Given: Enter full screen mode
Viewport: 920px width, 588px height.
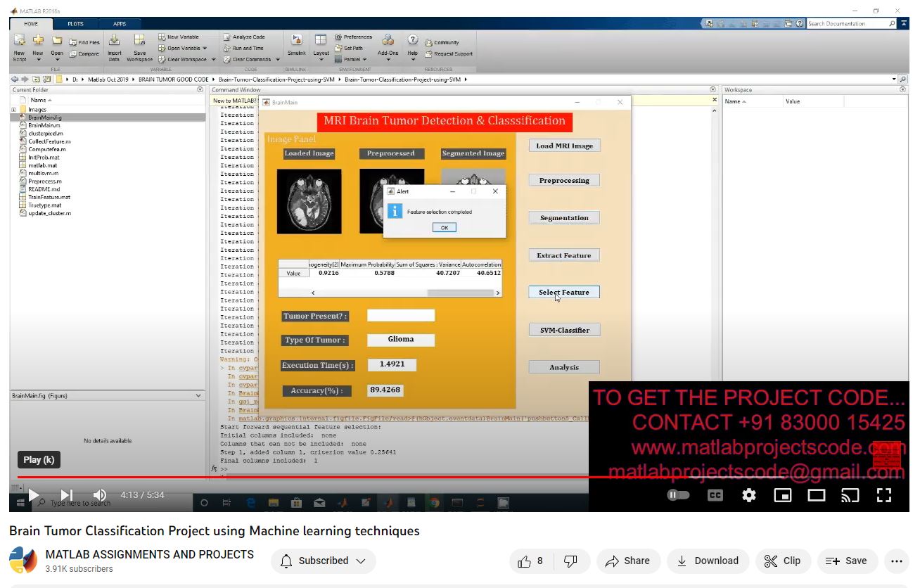Looking at the screenshot, I should (x=884, y=495).
